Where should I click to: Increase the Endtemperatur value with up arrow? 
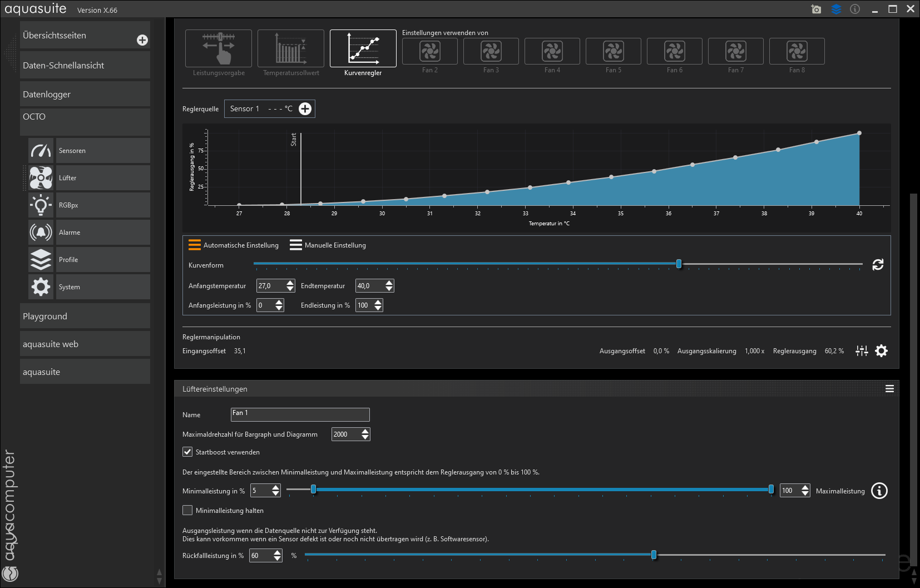click(389, 283)
